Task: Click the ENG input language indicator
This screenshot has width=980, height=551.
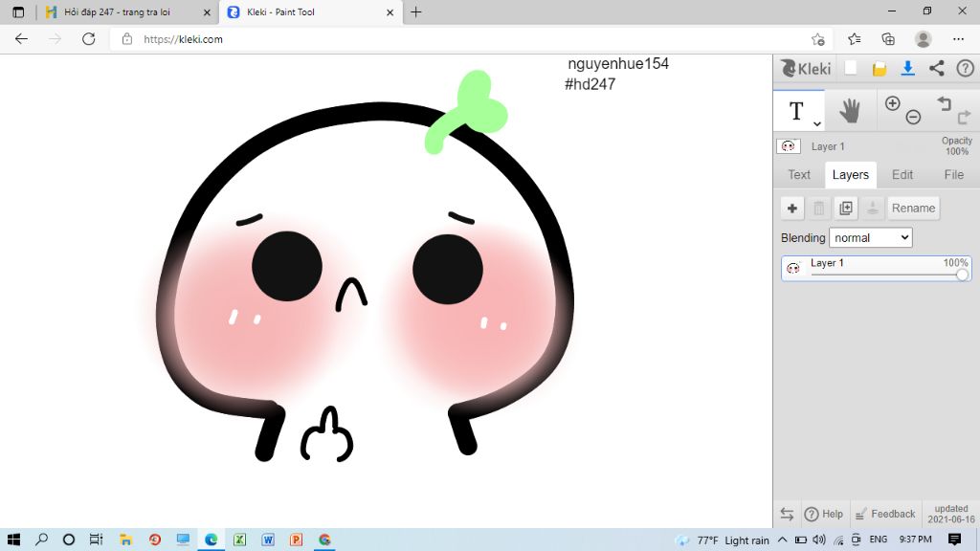Action: click(879, 540)
